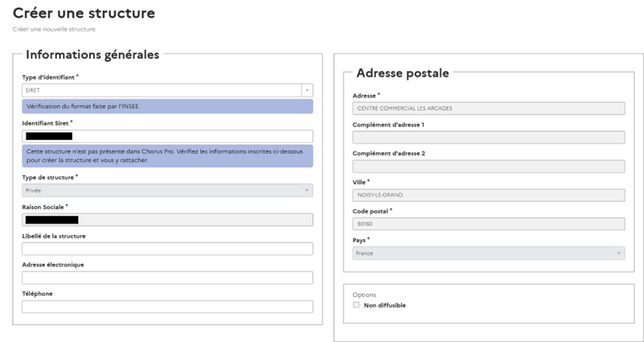Select the Adresse électronique input box
644x342 pixels.
[167, 277]
